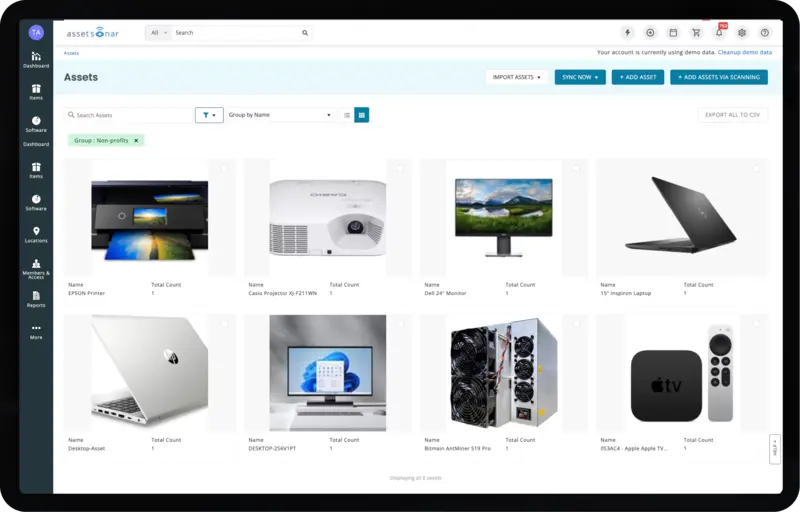The image size is (800, 512).
Task: Expand the Group by Name dropdown
Action: click(280, 115)
